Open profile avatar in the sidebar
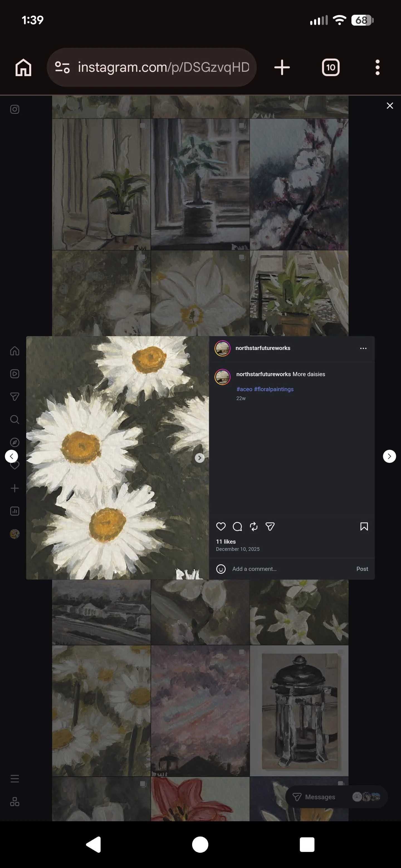This screenshot has height=868, width=401. (x=15, y=534)
